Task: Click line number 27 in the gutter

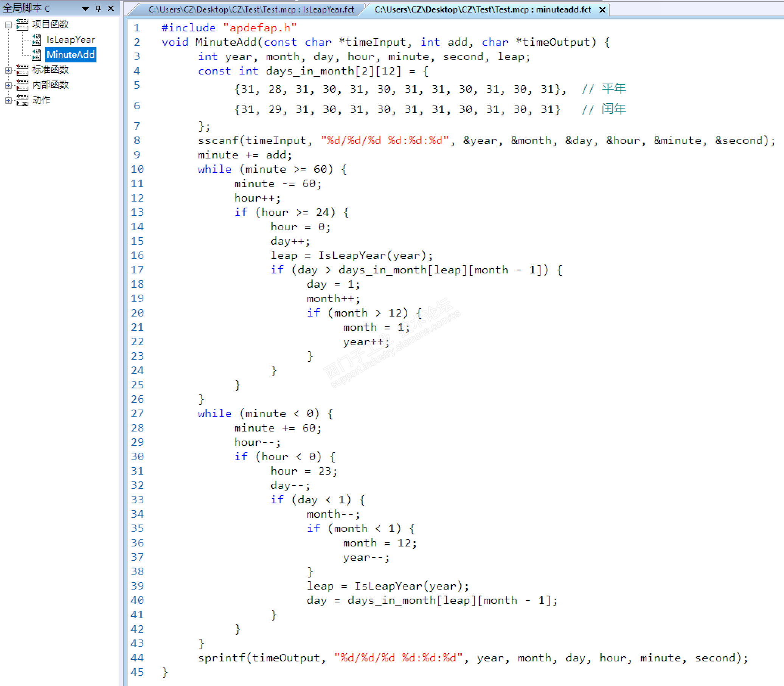Action: (x=137, y=413)
